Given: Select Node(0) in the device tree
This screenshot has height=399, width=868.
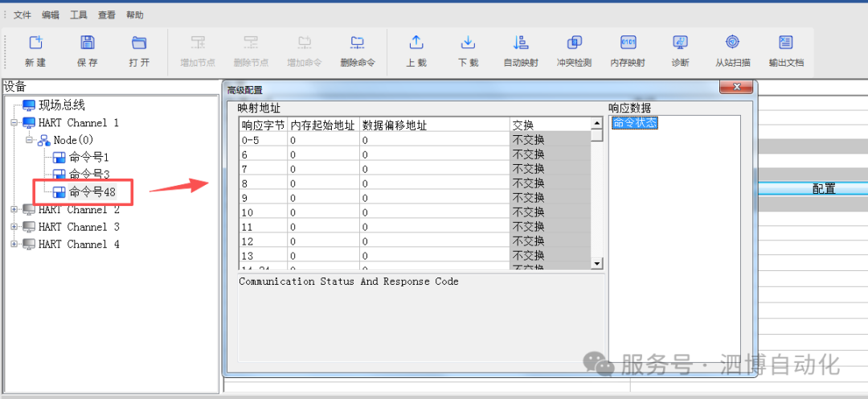Looking at the screenshot, I should [x=74, y=140].
